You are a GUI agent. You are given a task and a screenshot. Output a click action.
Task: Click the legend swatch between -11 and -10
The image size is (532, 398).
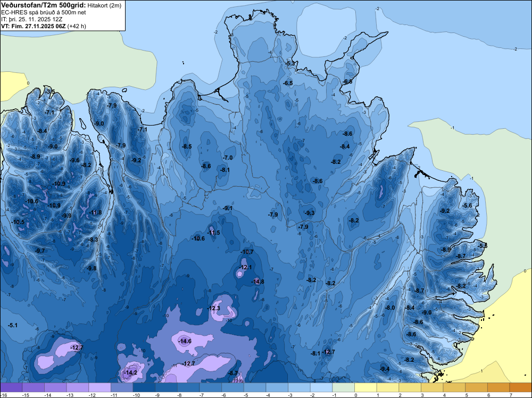[122, 387]
